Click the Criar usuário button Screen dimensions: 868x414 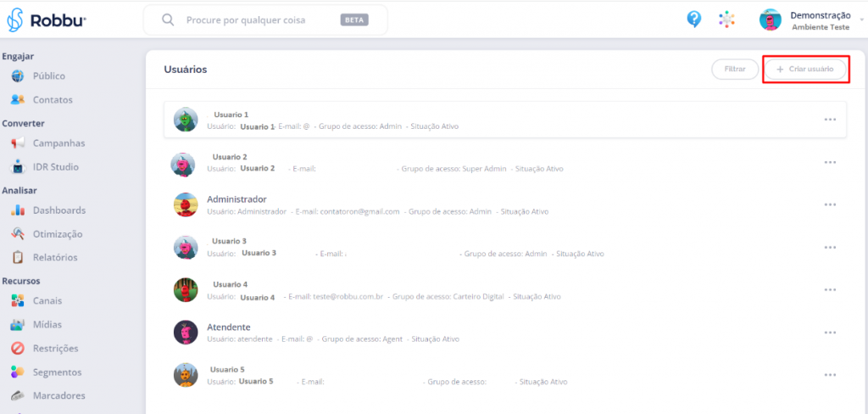click(805, 69)
